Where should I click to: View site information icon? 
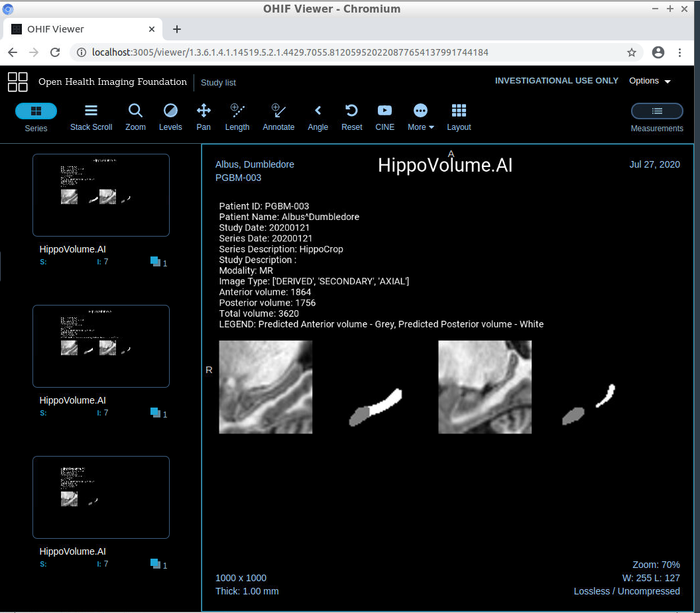[82, 52]
